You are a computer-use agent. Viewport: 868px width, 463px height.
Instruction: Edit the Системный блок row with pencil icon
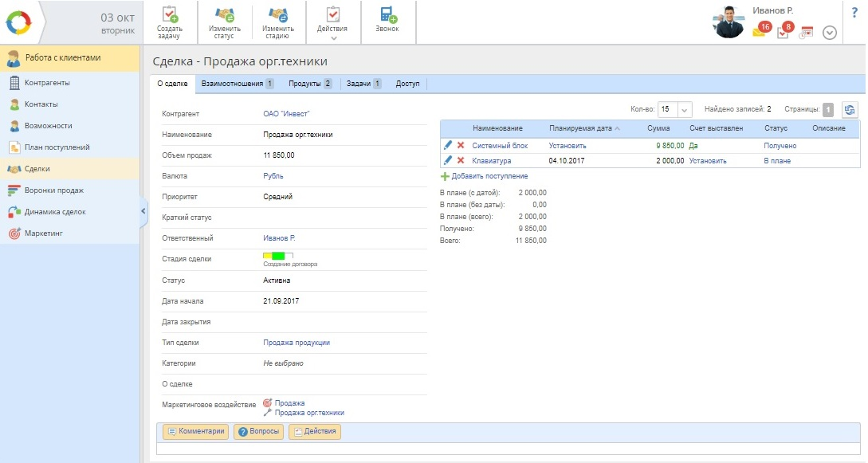448,146
